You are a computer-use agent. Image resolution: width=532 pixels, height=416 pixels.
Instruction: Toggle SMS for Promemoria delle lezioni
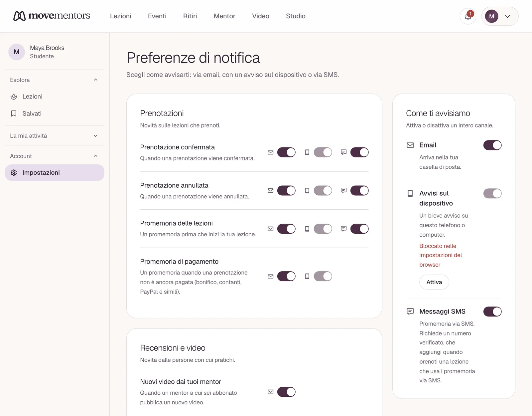click(359, 229)
